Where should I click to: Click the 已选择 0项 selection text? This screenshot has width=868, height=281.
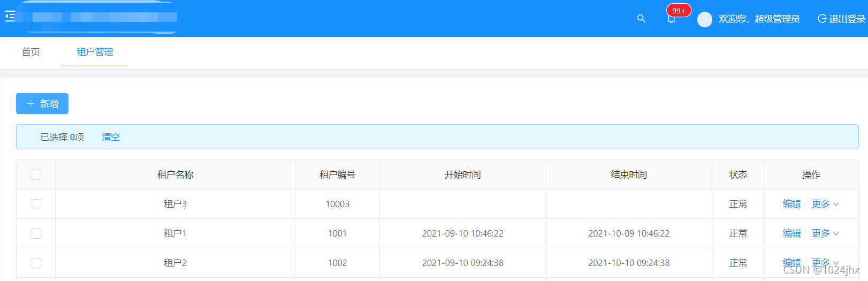click(62, 137)
